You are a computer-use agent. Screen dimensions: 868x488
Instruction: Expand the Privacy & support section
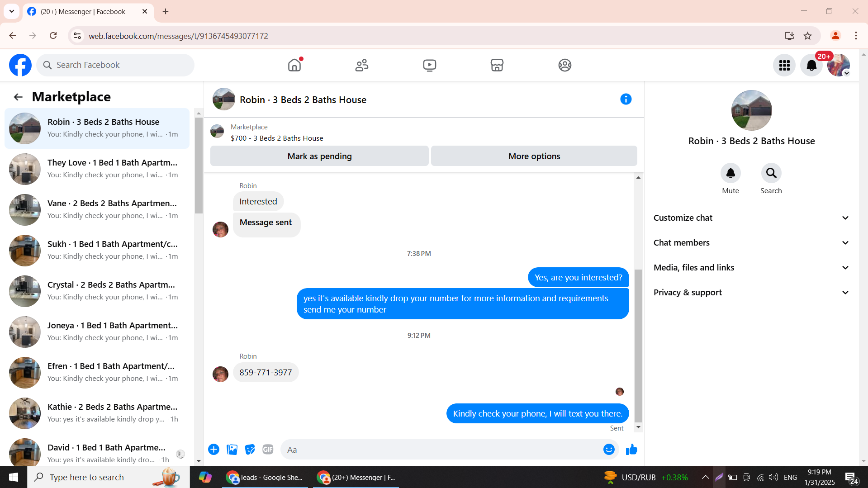coord(751,293)
